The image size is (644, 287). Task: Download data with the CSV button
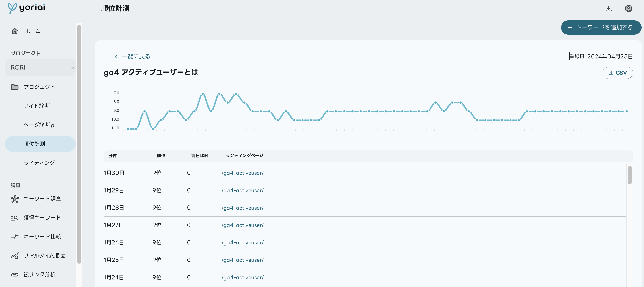(x=618, y=73)
